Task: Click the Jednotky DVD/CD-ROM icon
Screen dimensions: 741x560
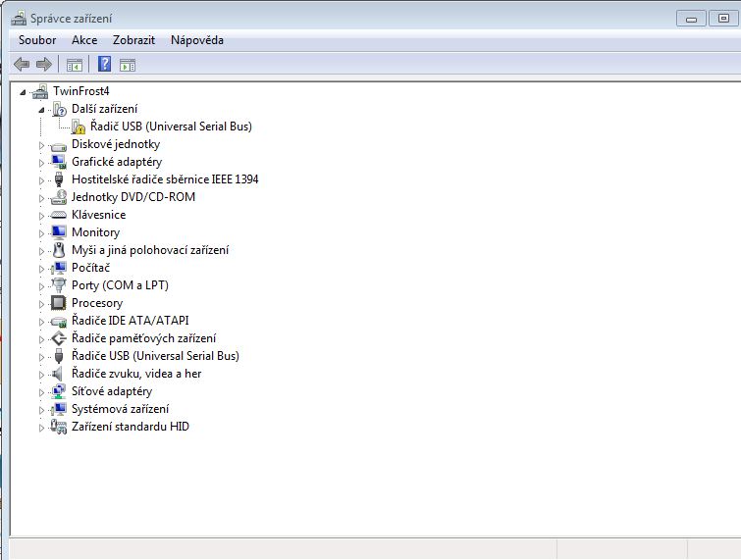Action: (x=59, y=197)
